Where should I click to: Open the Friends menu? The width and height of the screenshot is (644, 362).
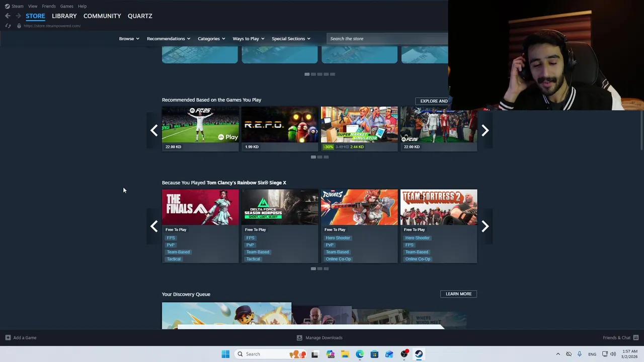(x=49, y=6)
